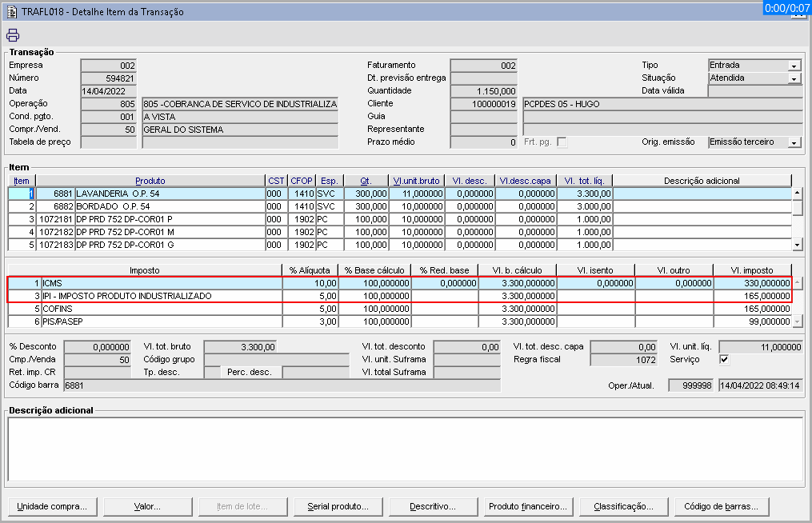
Task: Sort by the Produto column header
Action: pos(150,181)
